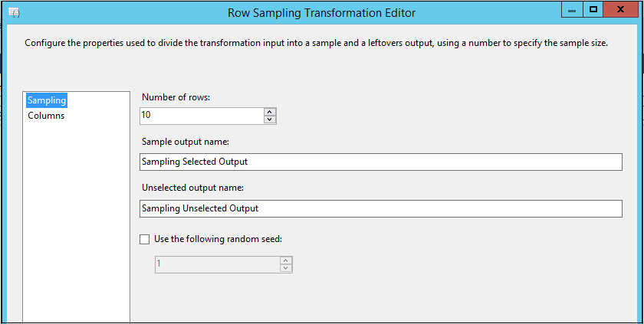Click the random seed value field
The width and height of the screenshot is (644, 324).
216,264
